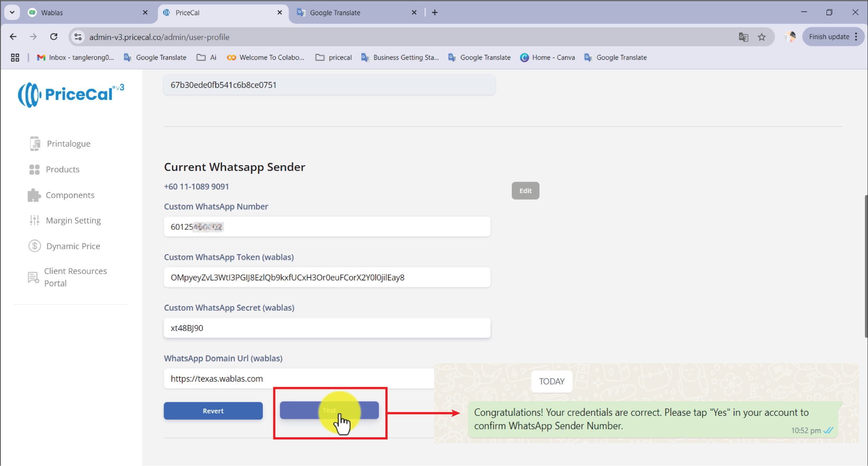Click the Custom WhatsApp Secret field
Screen dimensions: 868x466
point(327,328)
